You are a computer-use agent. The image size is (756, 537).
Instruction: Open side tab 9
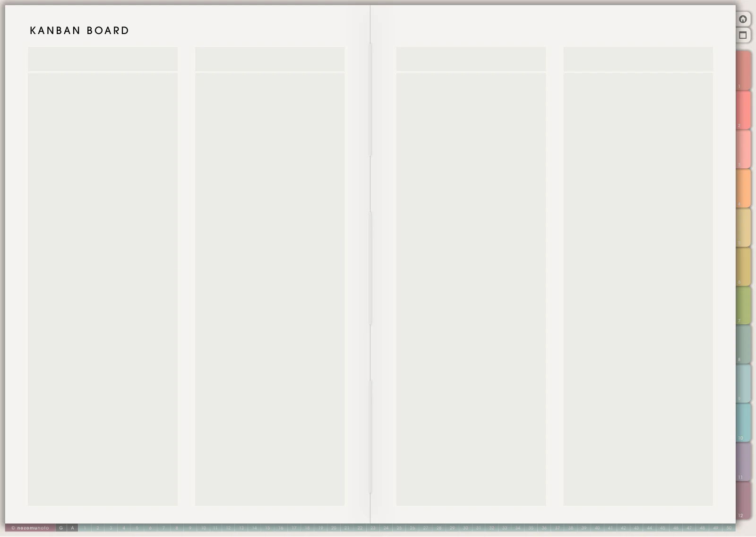click(x=743, y=383)
